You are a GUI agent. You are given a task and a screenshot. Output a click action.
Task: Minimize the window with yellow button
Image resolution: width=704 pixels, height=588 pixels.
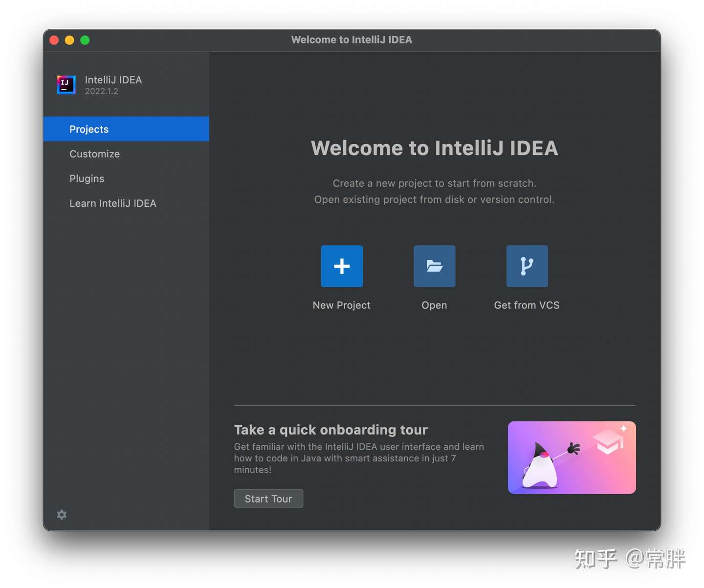pyautogui.click(x=69, y=40)
